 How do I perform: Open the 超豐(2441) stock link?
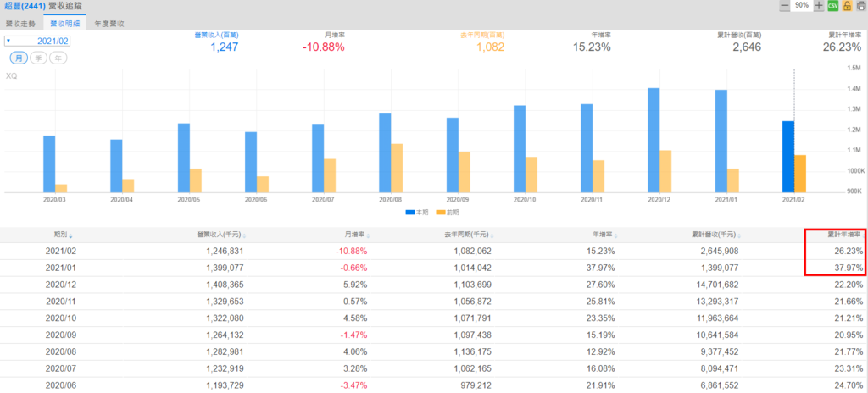(25, 6)
